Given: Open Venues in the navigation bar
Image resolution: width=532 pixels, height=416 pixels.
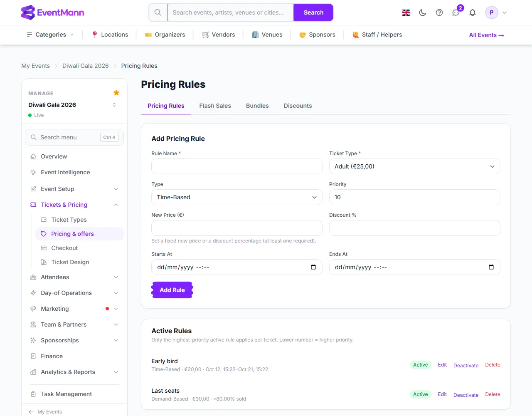Looking at the screenshot, I should click(267, 35).
